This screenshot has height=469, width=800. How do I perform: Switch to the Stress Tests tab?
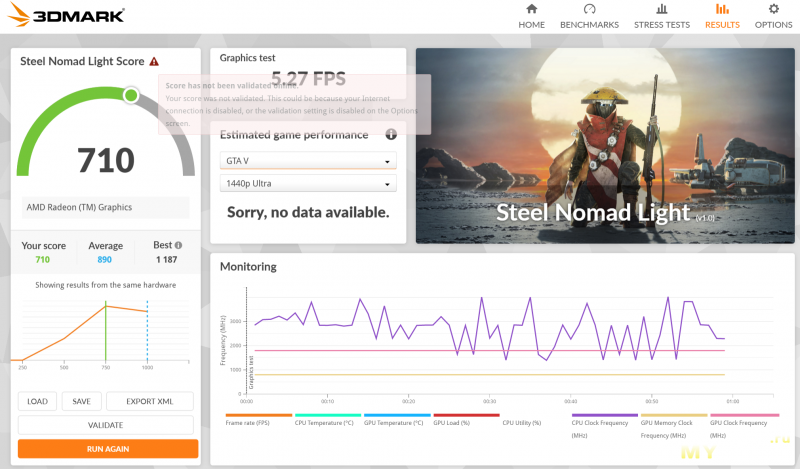click(662, 16)
